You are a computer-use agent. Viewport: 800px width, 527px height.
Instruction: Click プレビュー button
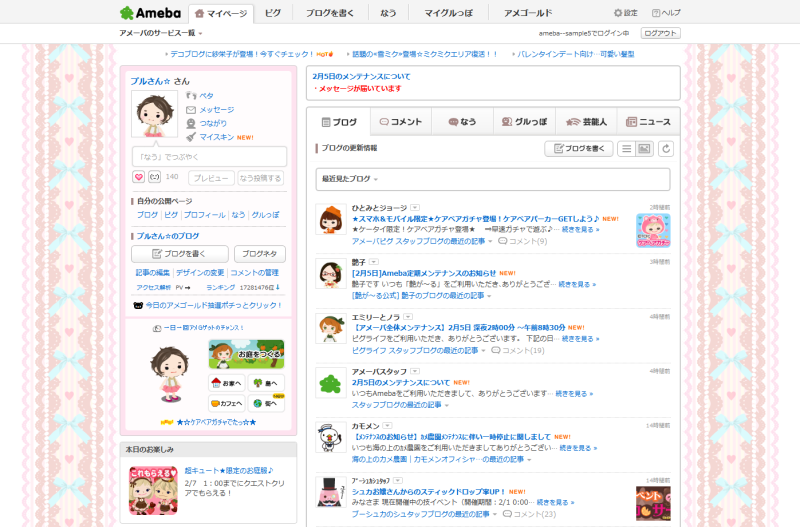[x=211, y=178]
